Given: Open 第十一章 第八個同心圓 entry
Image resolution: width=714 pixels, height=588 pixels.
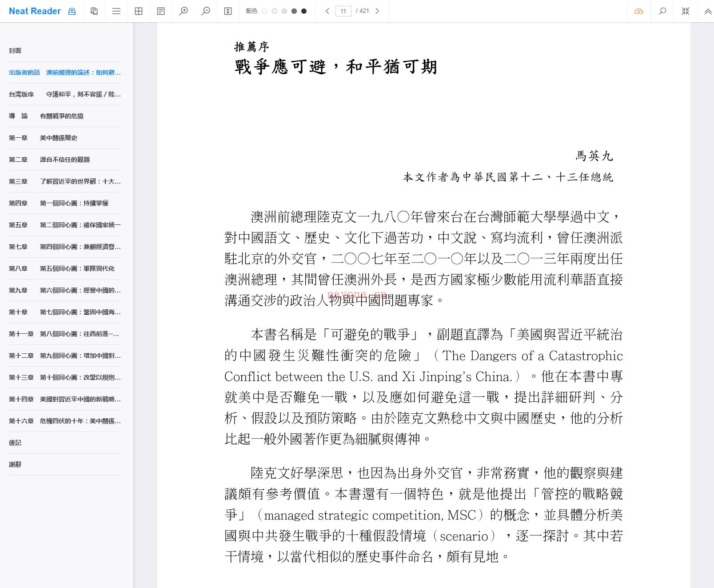Looking at the screenshot, I should (x=65, y=334).
